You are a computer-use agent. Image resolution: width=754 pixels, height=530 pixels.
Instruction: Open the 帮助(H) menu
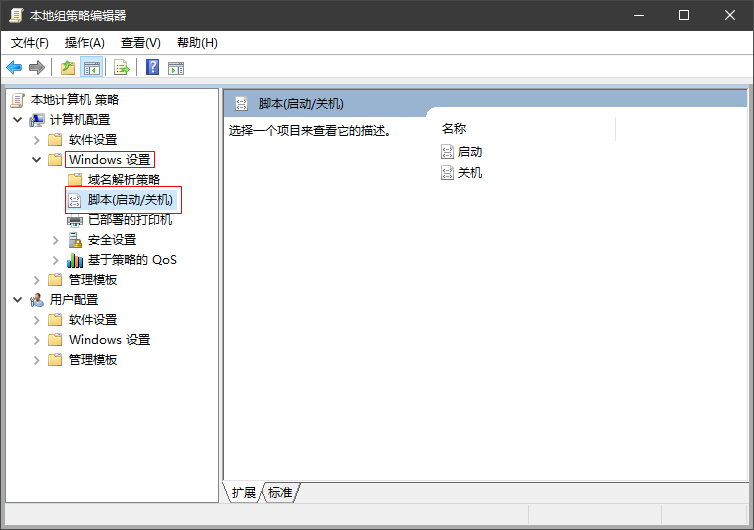click(197, 43)
